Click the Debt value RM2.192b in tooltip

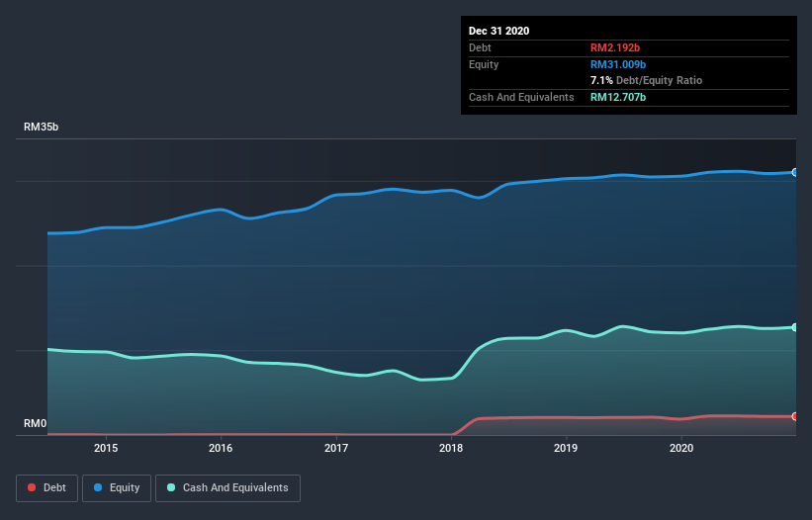(x=615, y=47)
